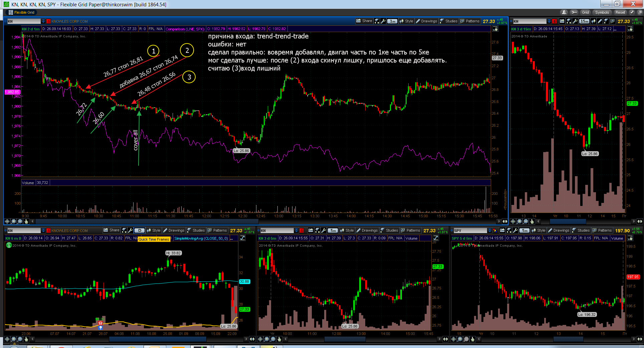The width and height of the screenshot is (644, 348).
Task: Expand symbol dropdown on KN daily chart
Action: coord(43,231)
